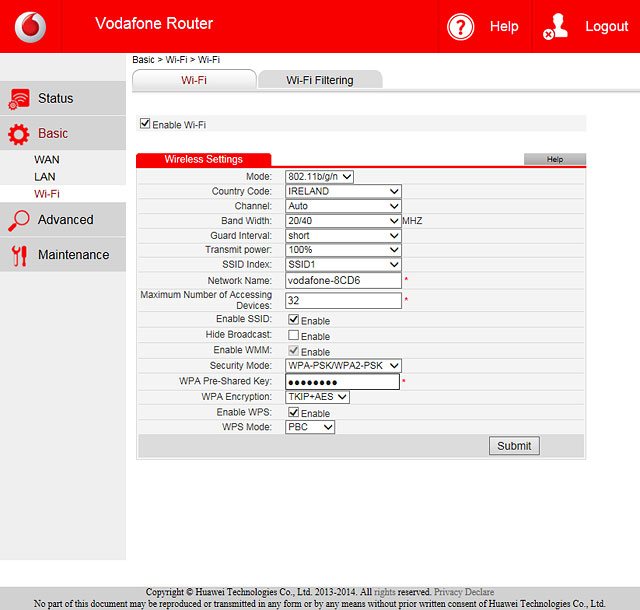This screenshot has width=640, height=610.
Task: Click the Status Wi-Fi signal icon
Action: (19, 98)
